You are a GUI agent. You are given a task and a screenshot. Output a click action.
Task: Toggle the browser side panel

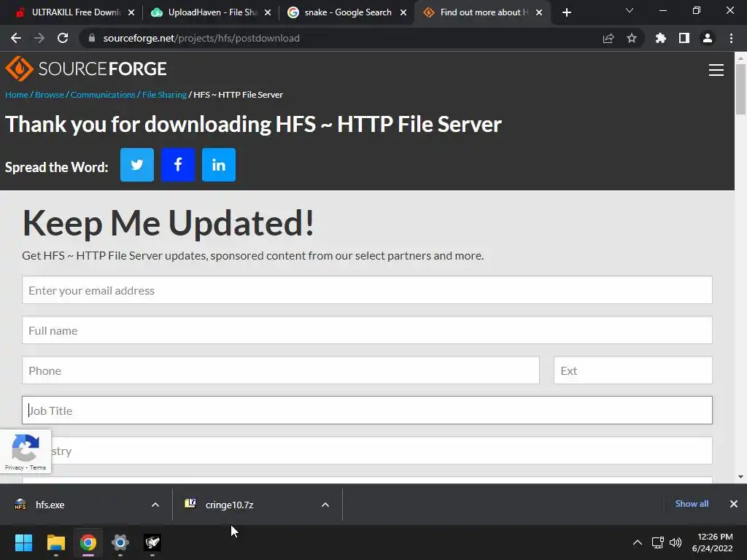[684, 38]
